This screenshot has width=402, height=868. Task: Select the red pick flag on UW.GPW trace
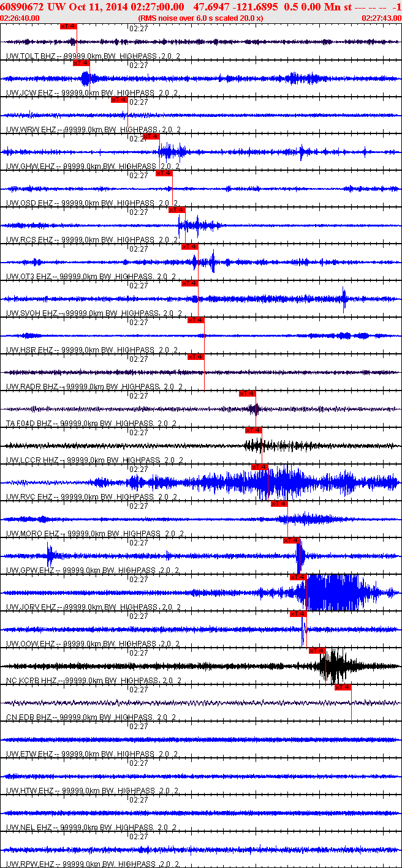(x=292, y=541)
